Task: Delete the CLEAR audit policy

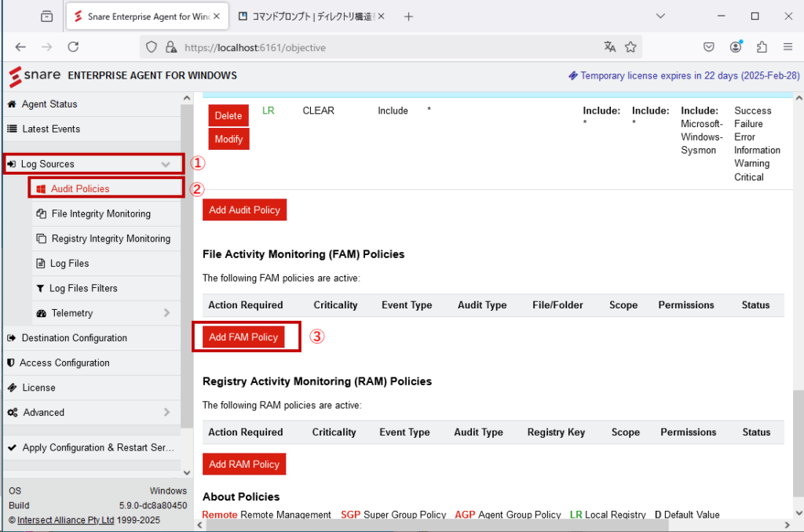Action: [228, 115]
